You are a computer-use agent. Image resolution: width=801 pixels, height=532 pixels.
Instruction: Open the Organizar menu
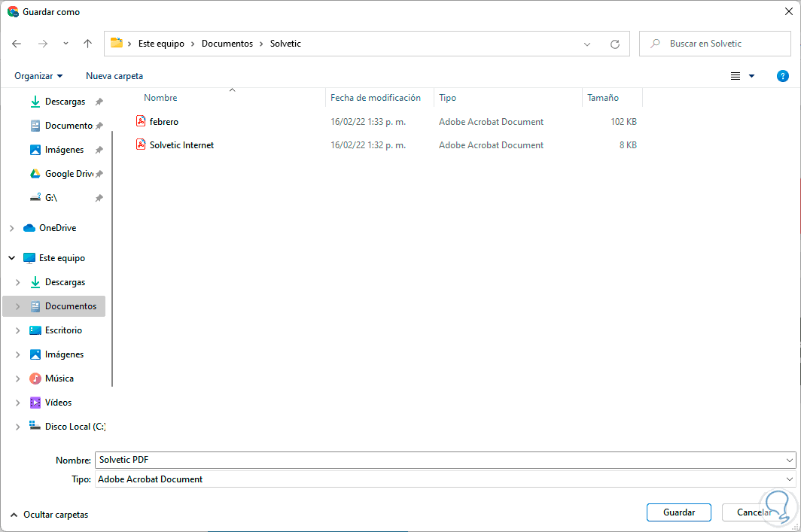pyautogui.click(x=38, y=76)
